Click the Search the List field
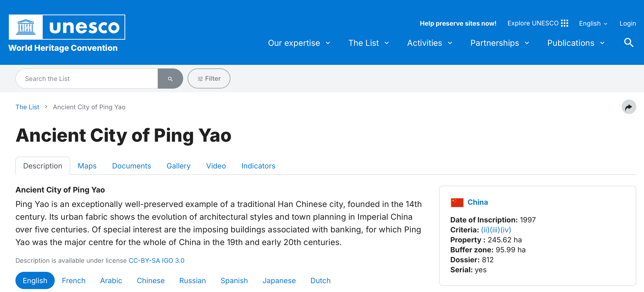This screenshot has width=644, height=292. [87, 79]
